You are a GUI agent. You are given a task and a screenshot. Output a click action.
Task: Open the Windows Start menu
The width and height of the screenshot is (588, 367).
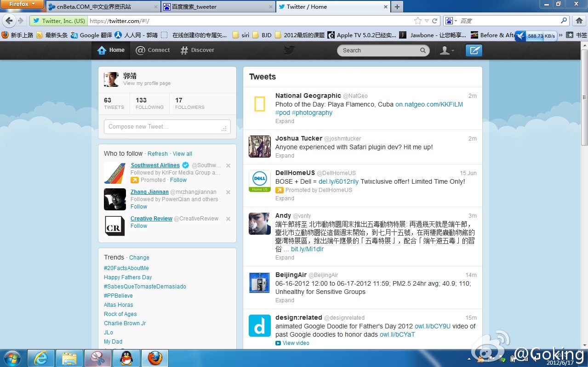pos(12,358)
